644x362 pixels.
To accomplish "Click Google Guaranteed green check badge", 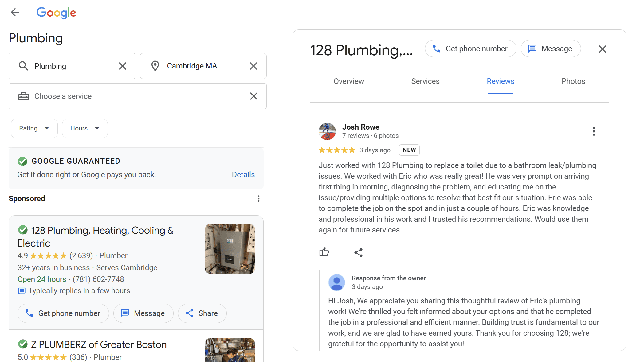I will coord(22,161).
